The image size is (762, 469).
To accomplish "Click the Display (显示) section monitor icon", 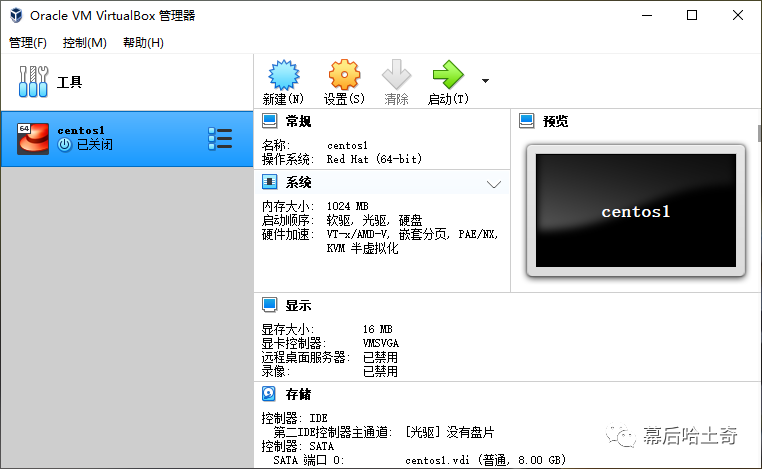I will (x=269, y=305).
